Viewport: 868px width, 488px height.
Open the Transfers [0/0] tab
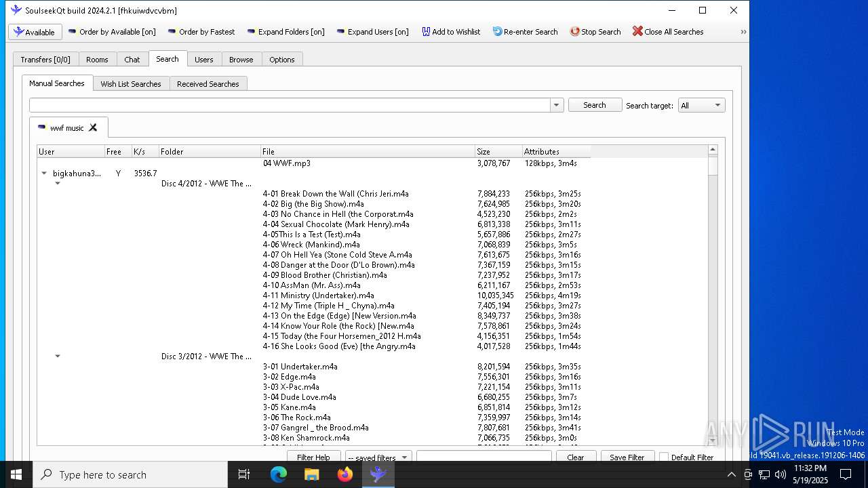45,60
